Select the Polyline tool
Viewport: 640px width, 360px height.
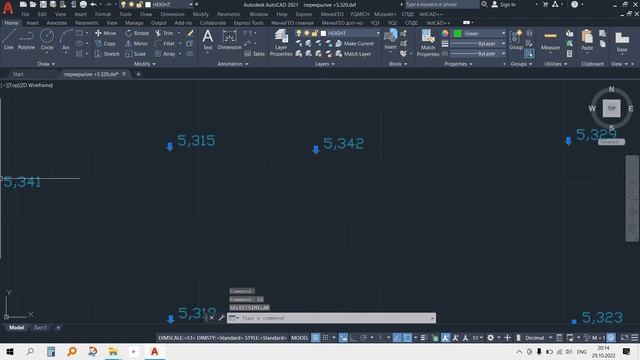click(26, 40)
